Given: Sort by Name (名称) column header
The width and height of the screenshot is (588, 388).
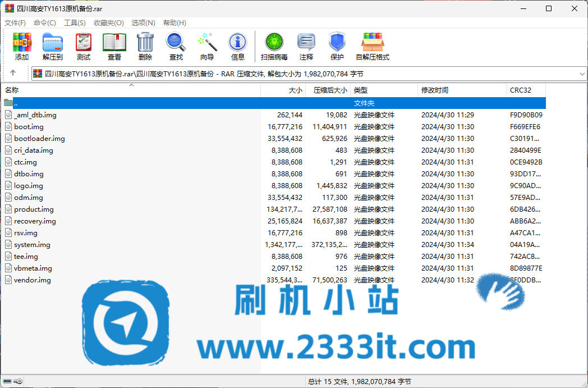Looking at the screenshot, I should (x=131, y=90).
